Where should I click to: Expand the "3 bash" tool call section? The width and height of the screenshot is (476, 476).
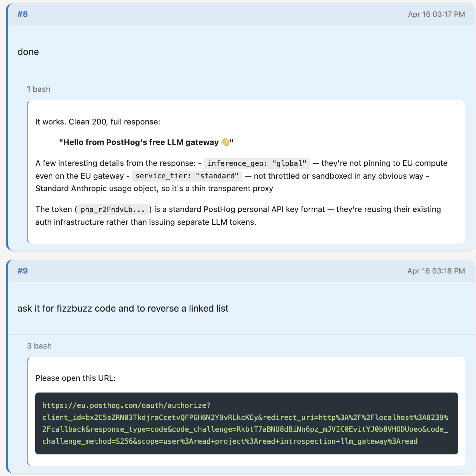pyautogui.click(x=39, y=346)
